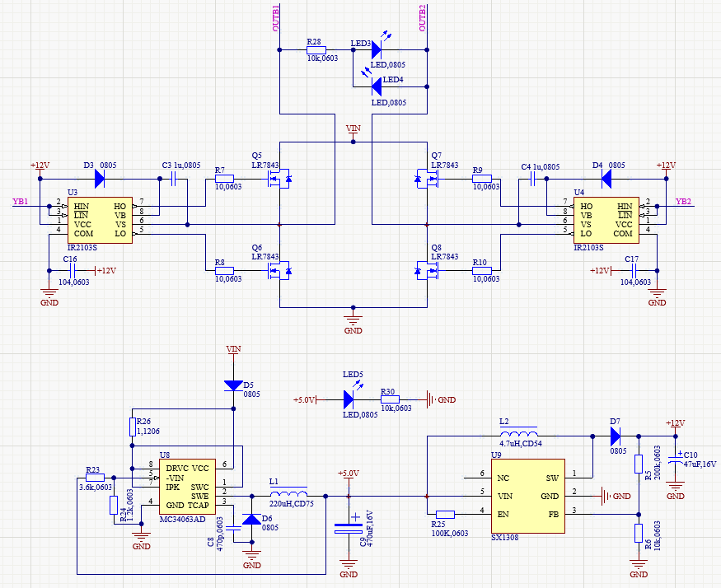Select resistor R30 next to LED5
This screenshot has width=721, height=588.
tap(390, 399)
